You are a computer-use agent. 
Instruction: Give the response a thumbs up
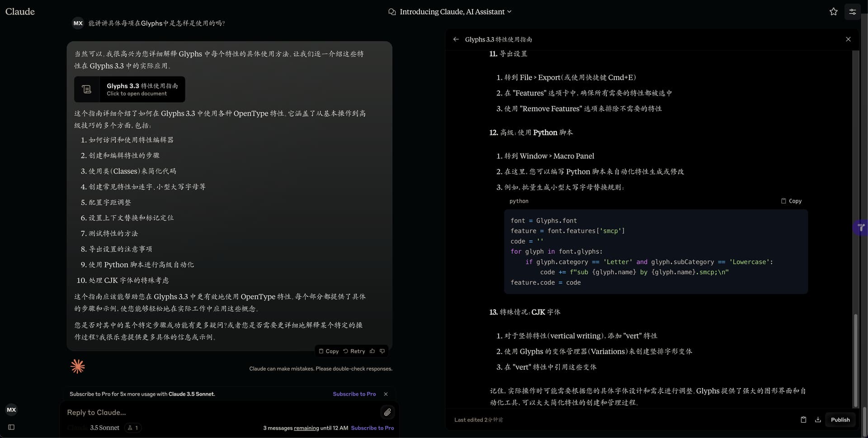pos(372,351)
